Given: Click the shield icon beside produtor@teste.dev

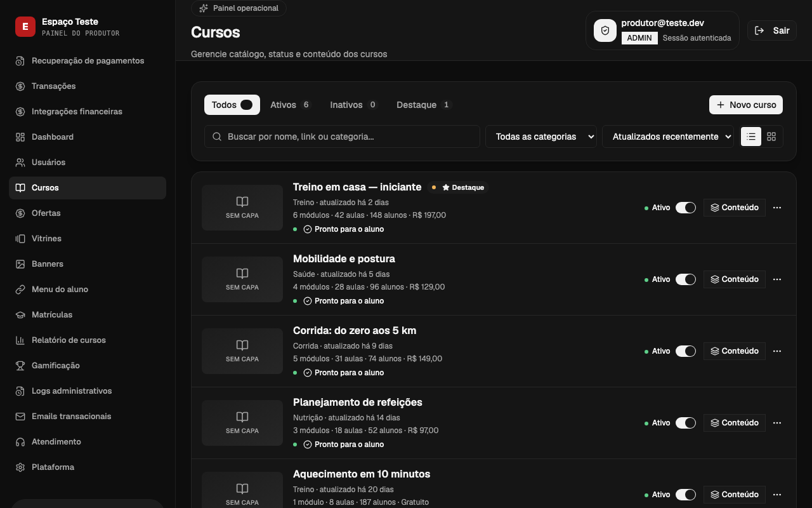Looking at the screenshot, I should click(605, 30).
